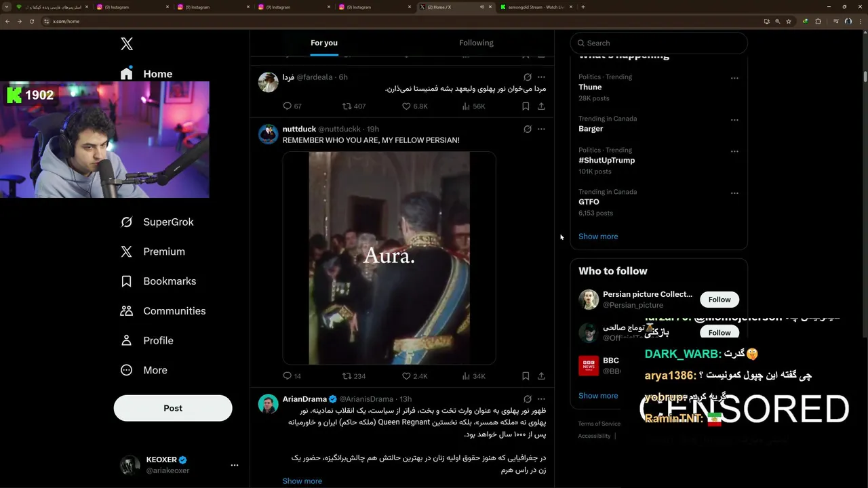Open the GTFO trending topic
868x488 pixels.
pos(589,202)
